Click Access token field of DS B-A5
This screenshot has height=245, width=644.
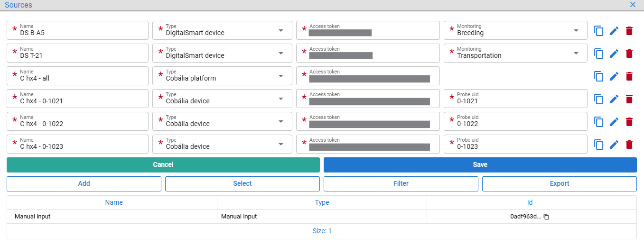pos(368,30)
